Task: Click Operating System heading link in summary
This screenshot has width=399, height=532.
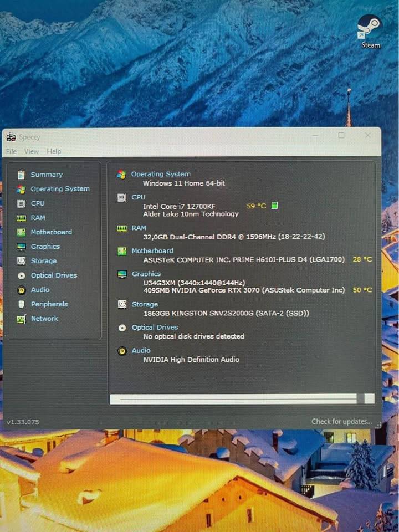Action: (161, 174)
